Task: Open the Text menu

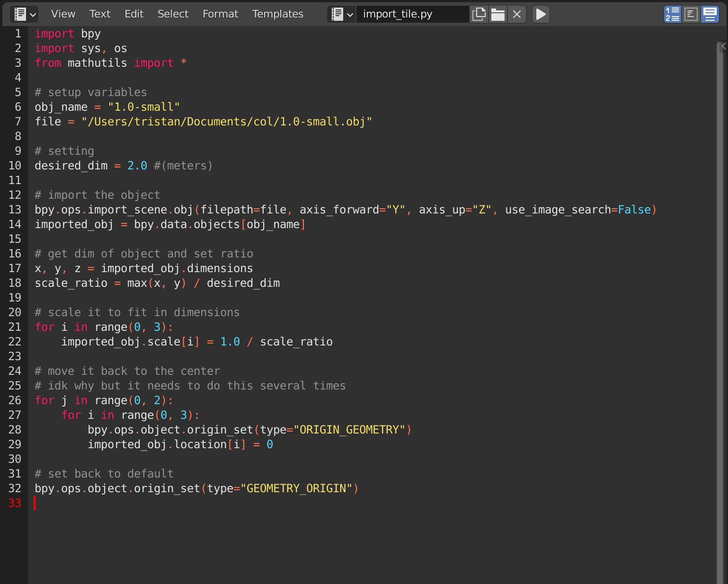Action: (x=99, y=14)
